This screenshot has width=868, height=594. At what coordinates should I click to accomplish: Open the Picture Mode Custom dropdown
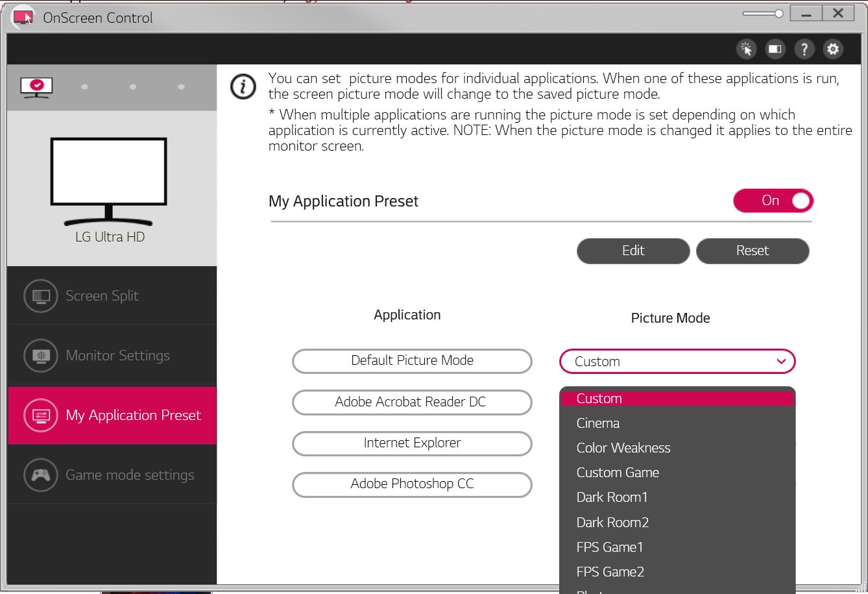pos(677,362)
